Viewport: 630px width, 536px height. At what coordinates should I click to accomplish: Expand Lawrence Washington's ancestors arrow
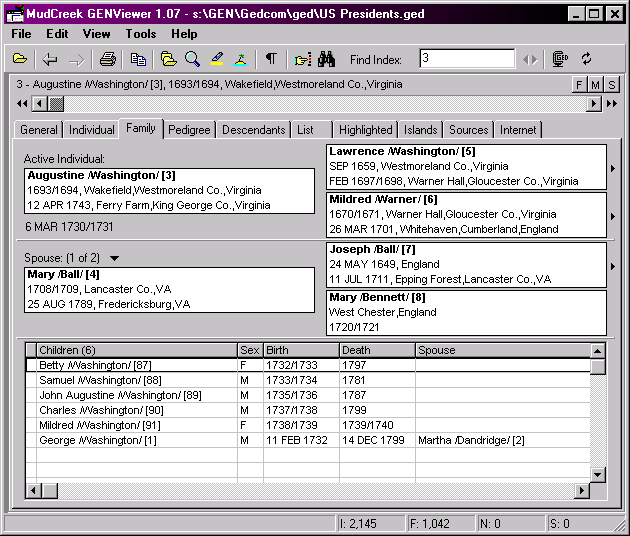point(613,168)
